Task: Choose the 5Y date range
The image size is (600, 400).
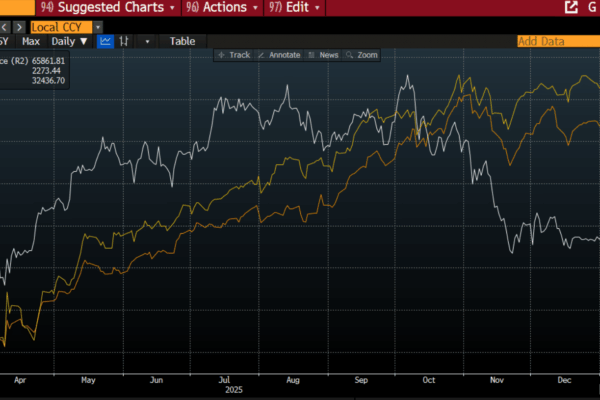Action: 5,41
